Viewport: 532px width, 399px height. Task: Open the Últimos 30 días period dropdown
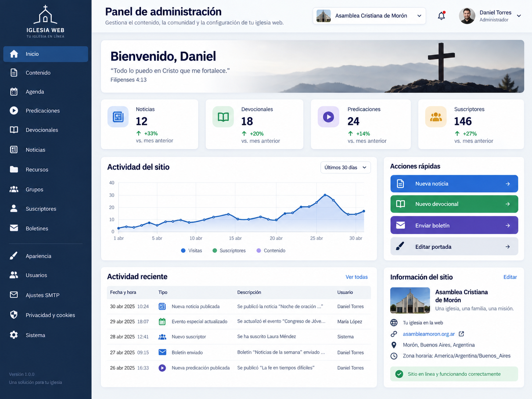pos(345,168)
